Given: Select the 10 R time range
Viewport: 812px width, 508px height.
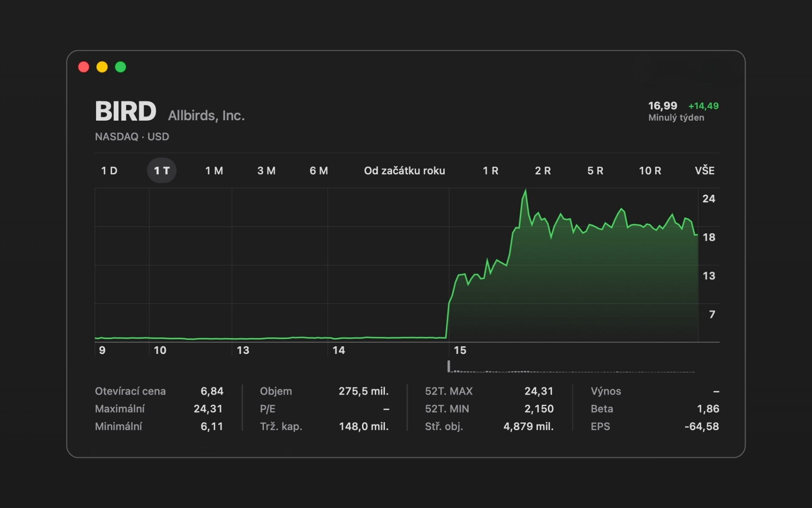Looking at the screenshot, I should point(650,171).
